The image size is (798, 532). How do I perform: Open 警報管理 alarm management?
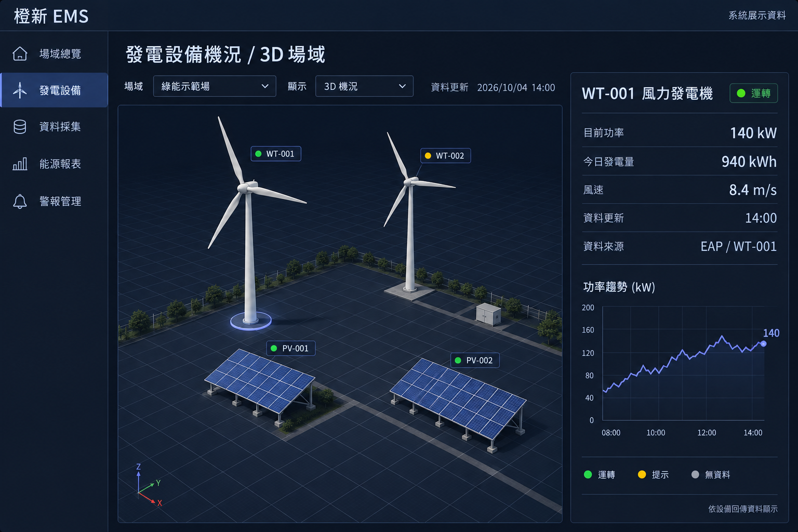click(x=54, y=202)
